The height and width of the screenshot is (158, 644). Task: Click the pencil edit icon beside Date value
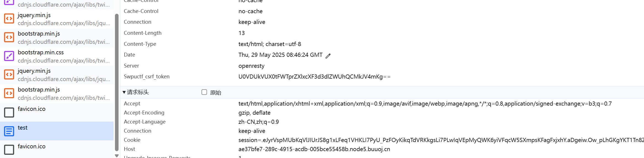(328, 56)
